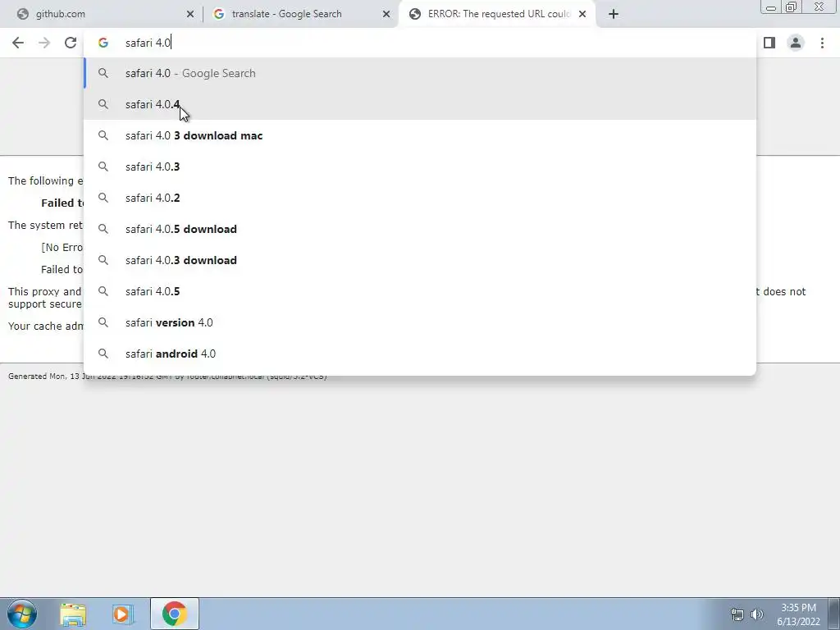This screenshot has width=840, height=630.
Task: Select the 'safari 4.0.2' suggestion
Action: click(x=420, y=198)
